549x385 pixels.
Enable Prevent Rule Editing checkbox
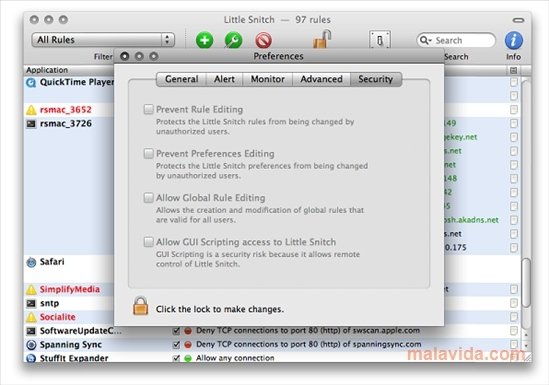[148, 109]
